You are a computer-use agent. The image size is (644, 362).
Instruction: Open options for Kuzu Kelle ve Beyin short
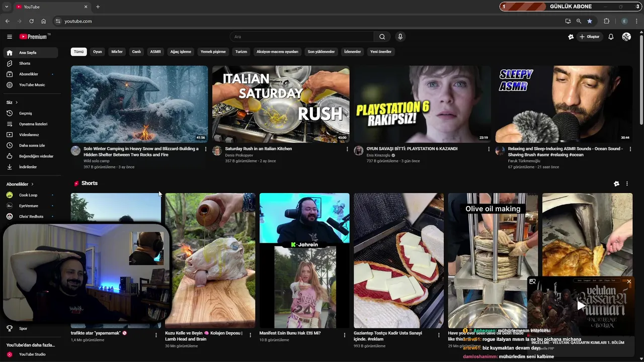point(251,335)
